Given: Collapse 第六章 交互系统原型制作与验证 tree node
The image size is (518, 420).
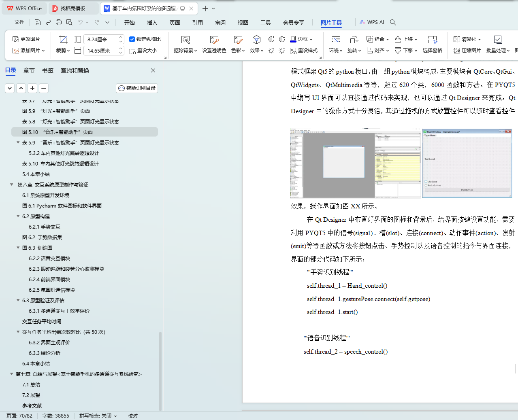Looking at the screenshot, I should [x=12, y=185].
